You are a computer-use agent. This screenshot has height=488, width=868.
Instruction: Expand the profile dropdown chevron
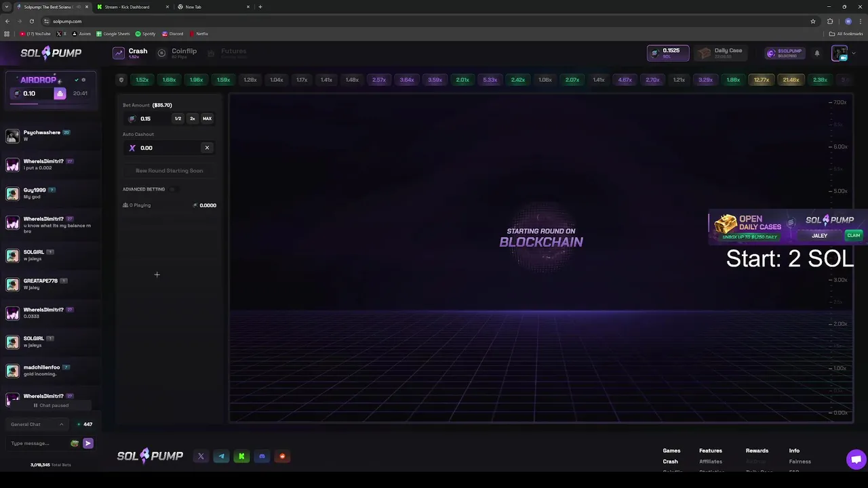coord(853,54)
